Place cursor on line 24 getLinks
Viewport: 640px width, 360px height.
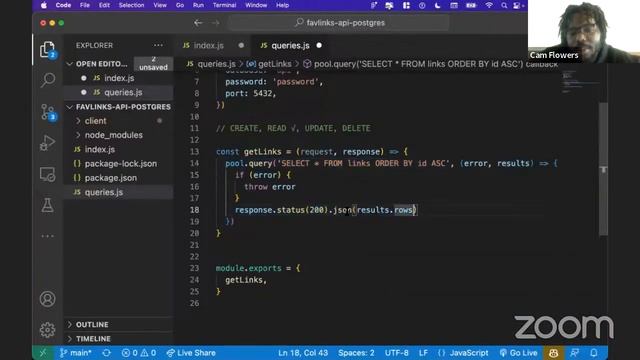point(246,280)
